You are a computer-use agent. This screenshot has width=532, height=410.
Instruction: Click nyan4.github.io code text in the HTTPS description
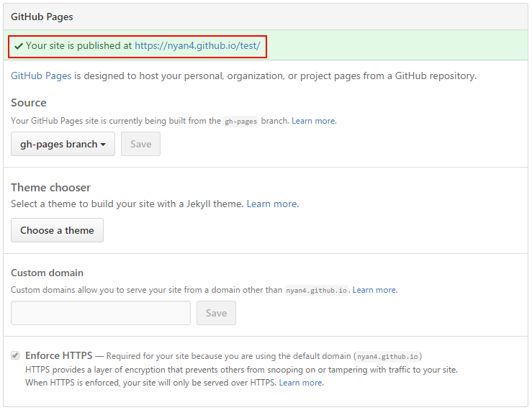tap(389, 356)
